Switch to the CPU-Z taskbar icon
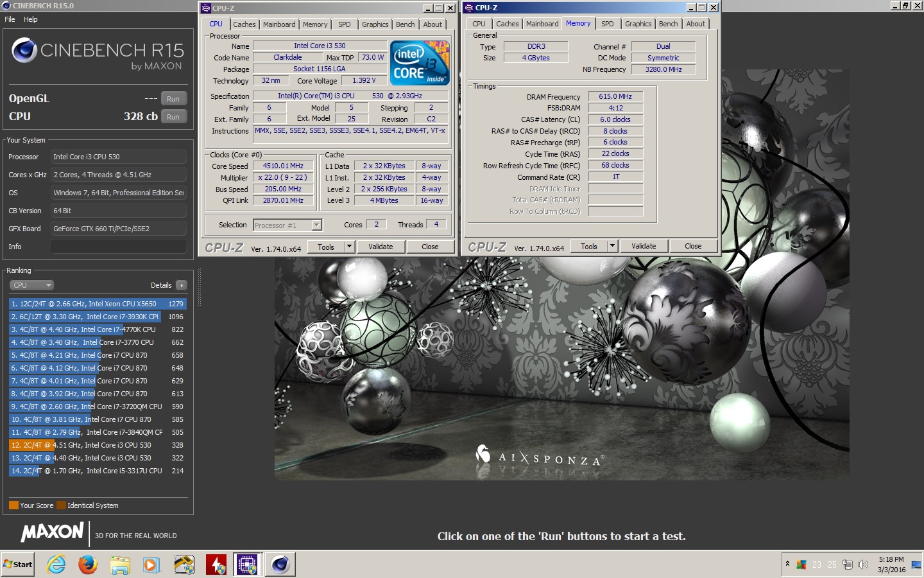The width and height of the screenshot is (924, 578). (x=247, y=565)
